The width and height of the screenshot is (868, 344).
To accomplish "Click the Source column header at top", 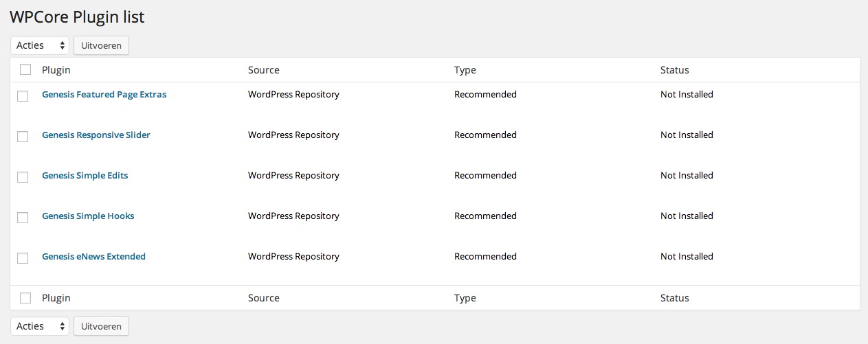I will [264, 70].
